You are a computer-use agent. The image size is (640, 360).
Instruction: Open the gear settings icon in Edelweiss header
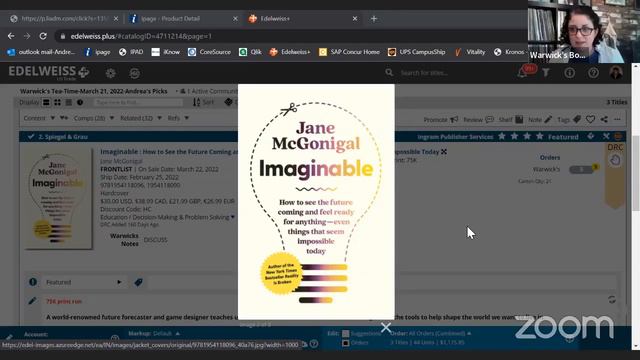111,73
